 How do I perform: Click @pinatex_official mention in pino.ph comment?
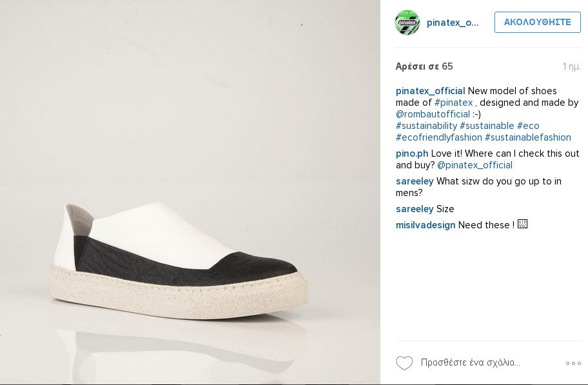[475, 165]
